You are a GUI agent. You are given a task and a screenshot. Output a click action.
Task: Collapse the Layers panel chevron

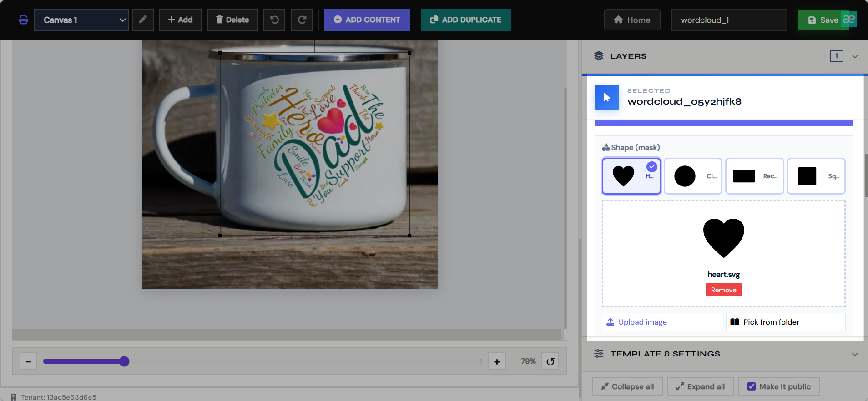click(x=855, y=56)
